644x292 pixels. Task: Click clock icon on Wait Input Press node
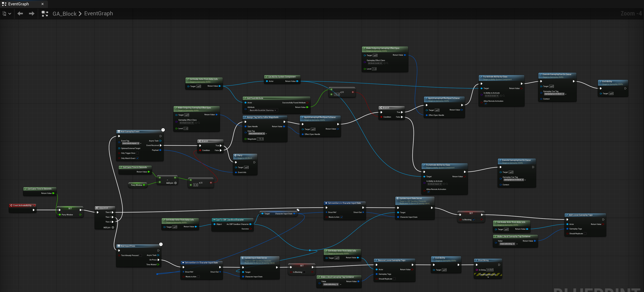pyautogui.click(x=161, y=244)
